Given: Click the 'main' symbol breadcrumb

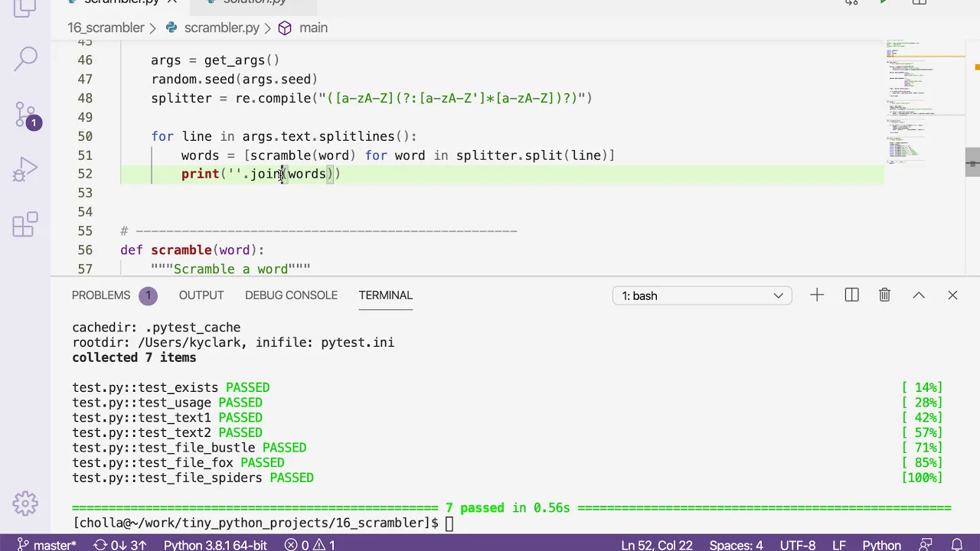Looking at the screenshot, I should point(313,28).
